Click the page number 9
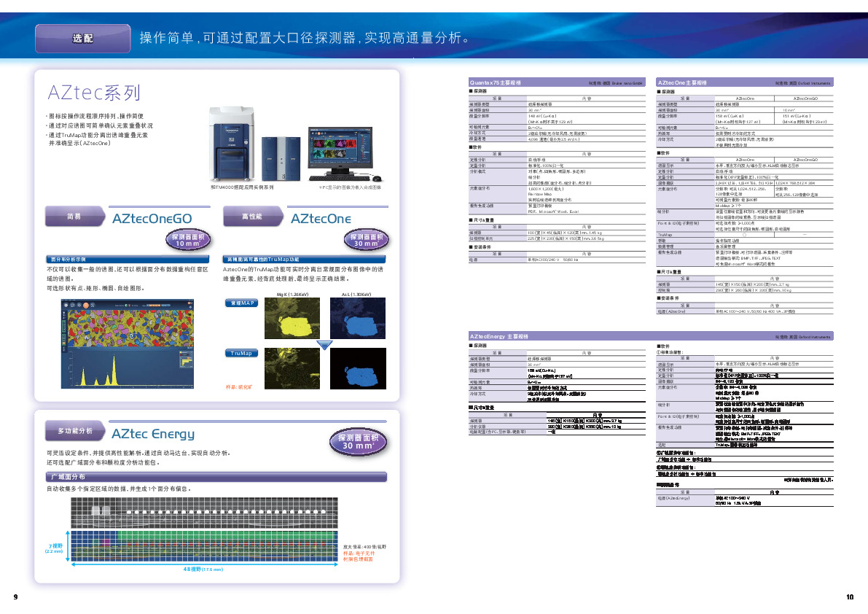This screenshot has height=614, width=868. [x=15, y=596]
